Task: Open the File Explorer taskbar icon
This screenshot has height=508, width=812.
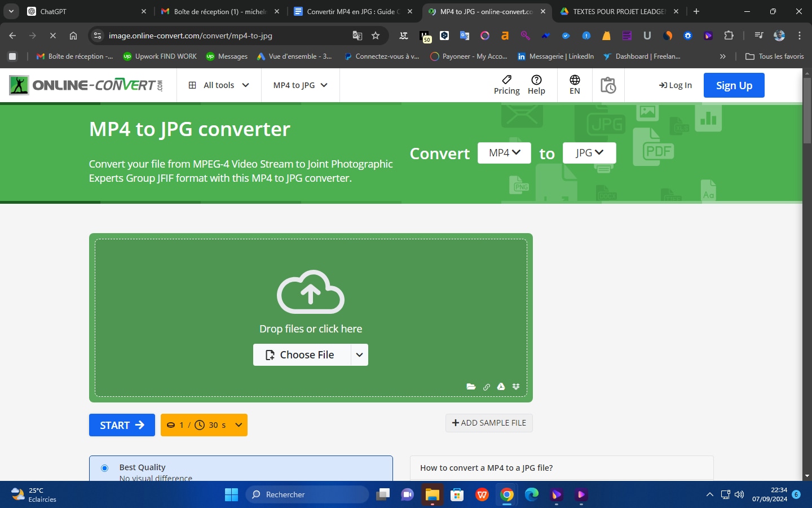Action: [433, 494]
